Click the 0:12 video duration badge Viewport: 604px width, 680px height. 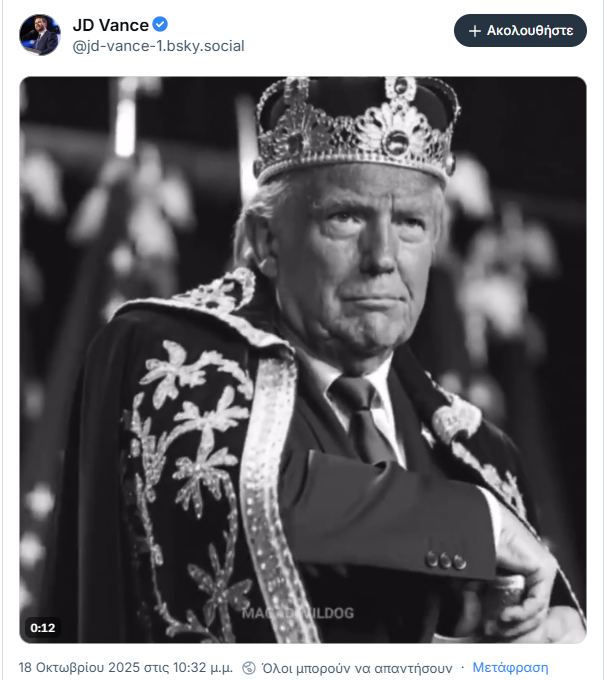tap(43, 628)
